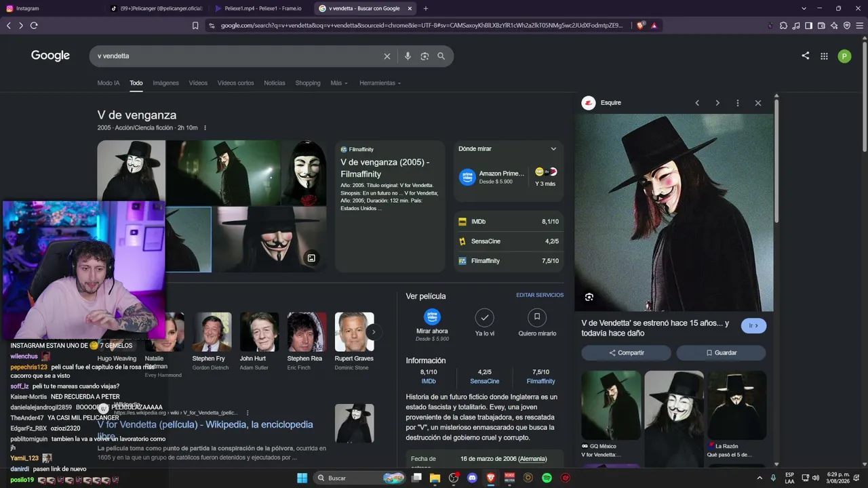Bookmark this page from the address bar

195,26
